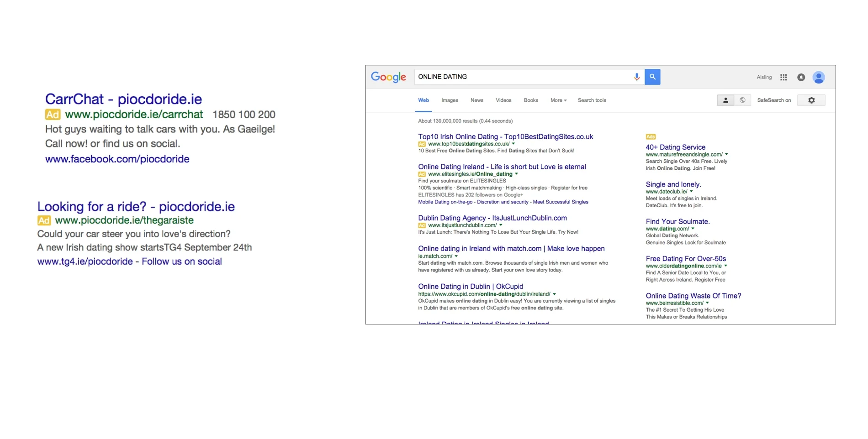This screenshot has height=439, width=868.
Task: Open Online Dating in Dublin OkCupid result
Action: pos(471,287)
